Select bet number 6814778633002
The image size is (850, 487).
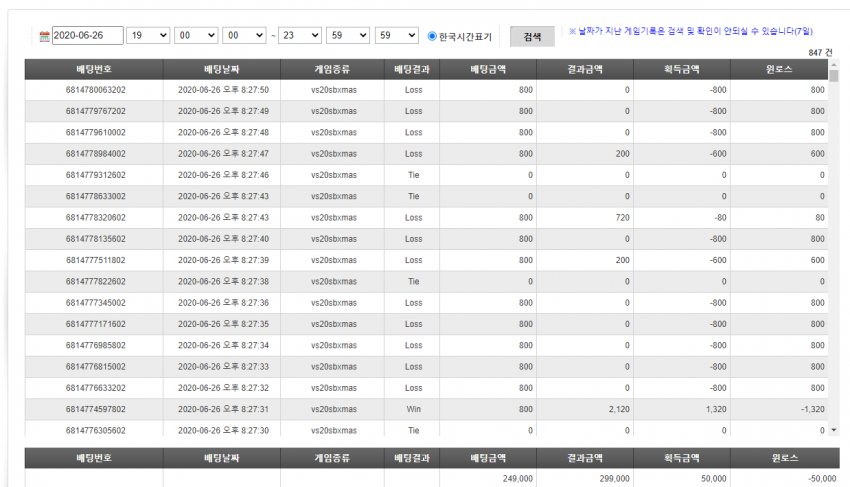pos(95,196)
